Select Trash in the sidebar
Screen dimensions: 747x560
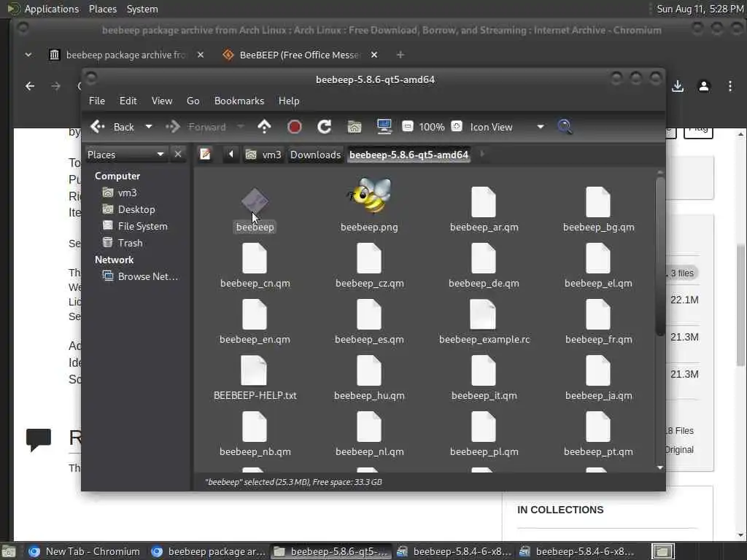(x=130, y=243)
